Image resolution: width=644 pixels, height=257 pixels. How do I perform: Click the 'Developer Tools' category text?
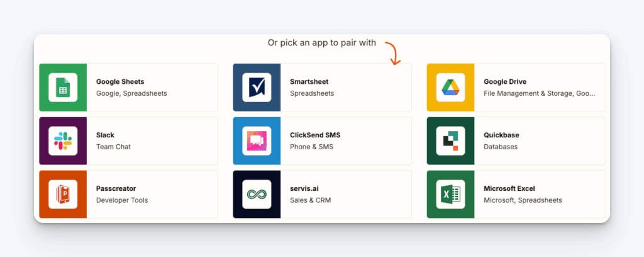(x=122, y=200)
